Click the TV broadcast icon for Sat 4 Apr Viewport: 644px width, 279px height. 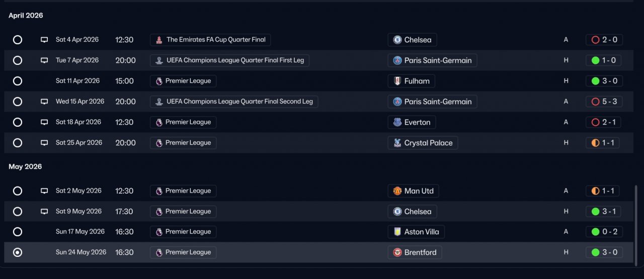coord(44,40)
